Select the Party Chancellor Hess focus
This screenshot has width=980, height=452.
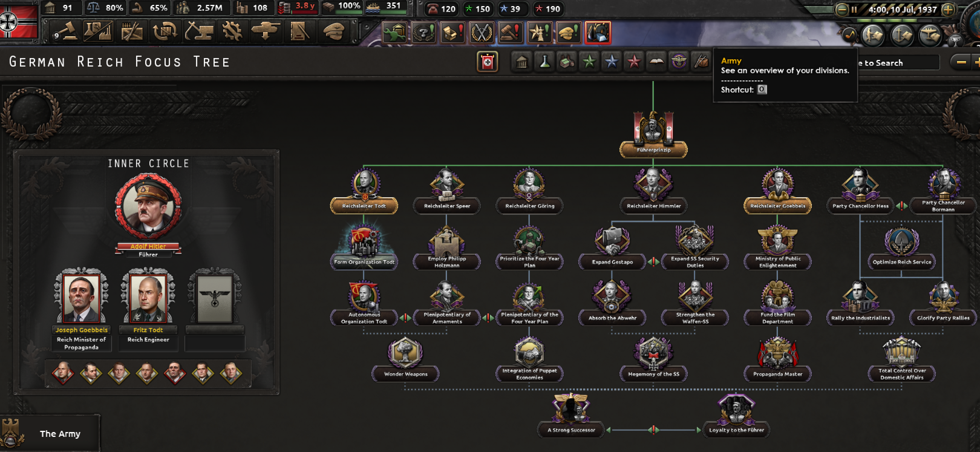[860, 192]
